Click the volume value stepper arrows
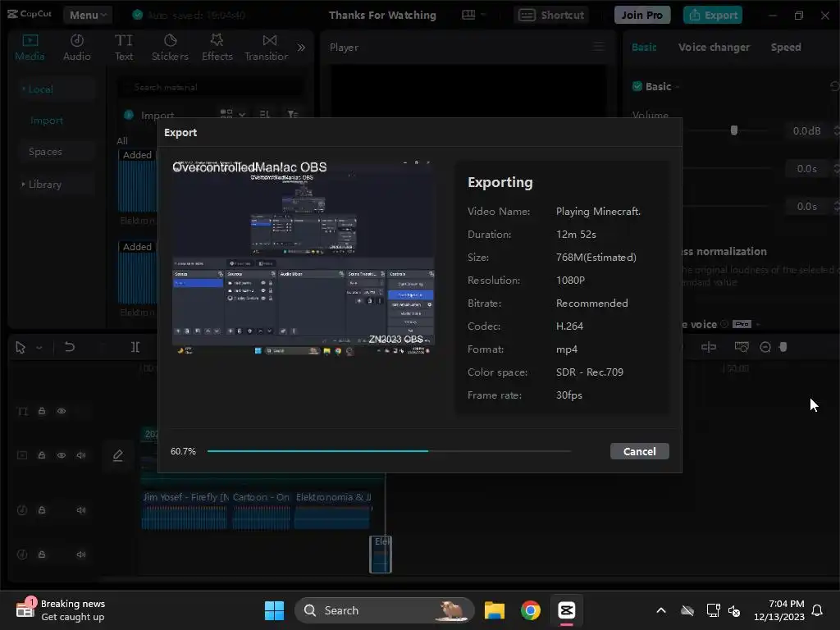 836,130
